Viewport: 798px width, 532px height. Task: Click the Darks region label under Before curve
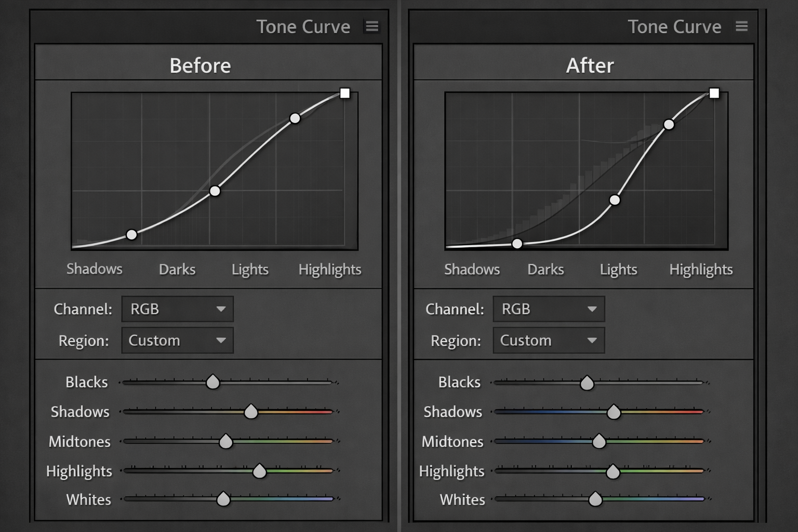[177, 269]
